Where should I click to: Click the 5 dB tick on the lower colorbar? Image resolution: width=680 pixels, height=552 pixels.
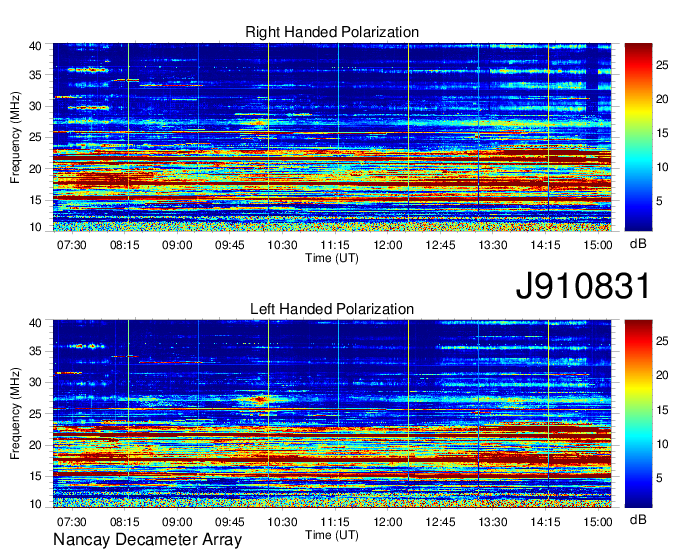[659, 478]
